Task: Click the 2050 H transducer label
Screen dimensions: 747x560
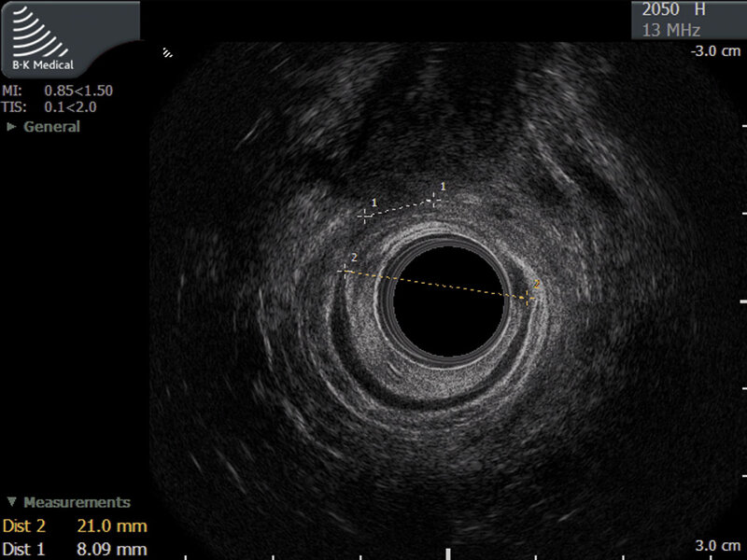Action: click(x=673, y=9)
